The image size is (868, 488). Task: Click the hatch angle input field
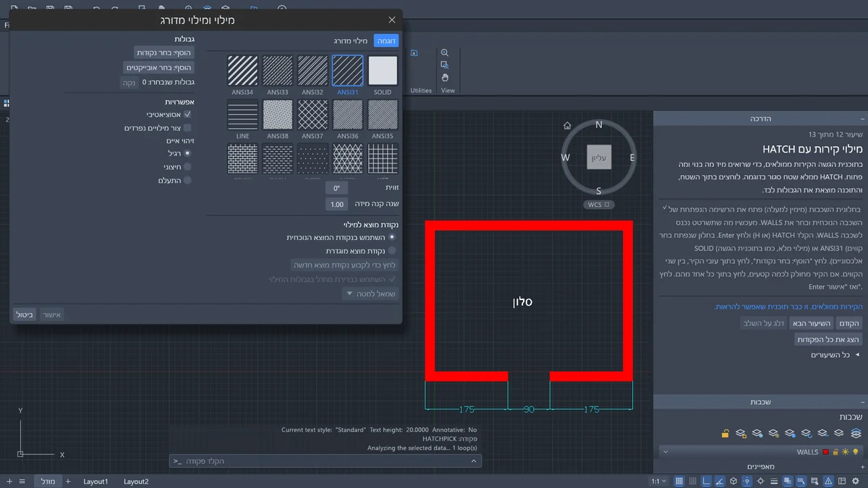click(336, 188)
